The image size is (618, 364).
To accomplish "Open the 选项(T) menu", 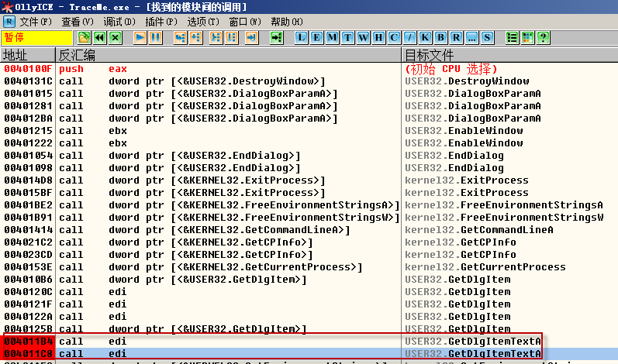I will pyautogui.click(x=202, y=22).
